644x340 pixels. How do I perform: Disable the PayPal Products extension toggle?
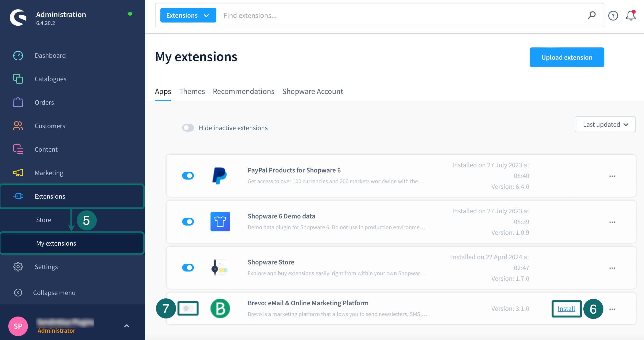tap(188, 176)
